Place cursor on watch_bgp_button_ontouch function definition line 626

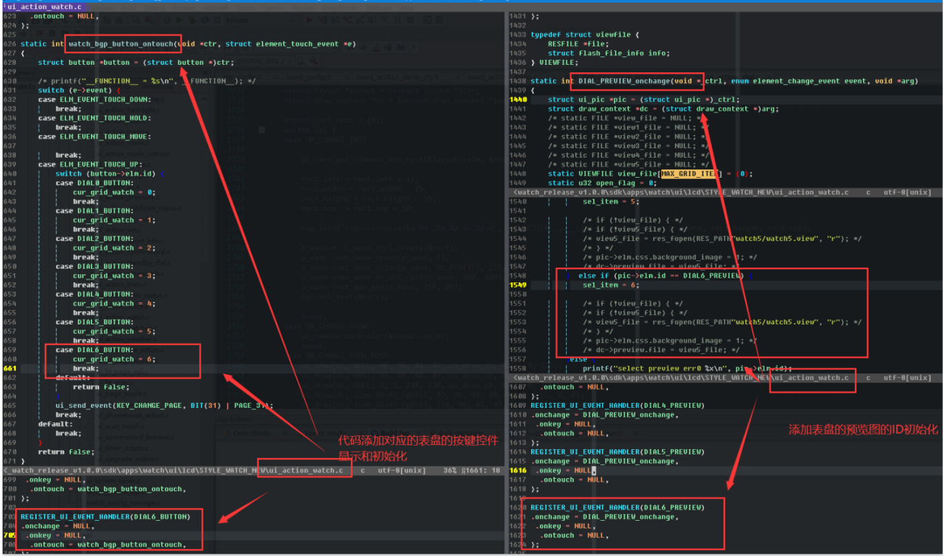(x=187, y=44)
